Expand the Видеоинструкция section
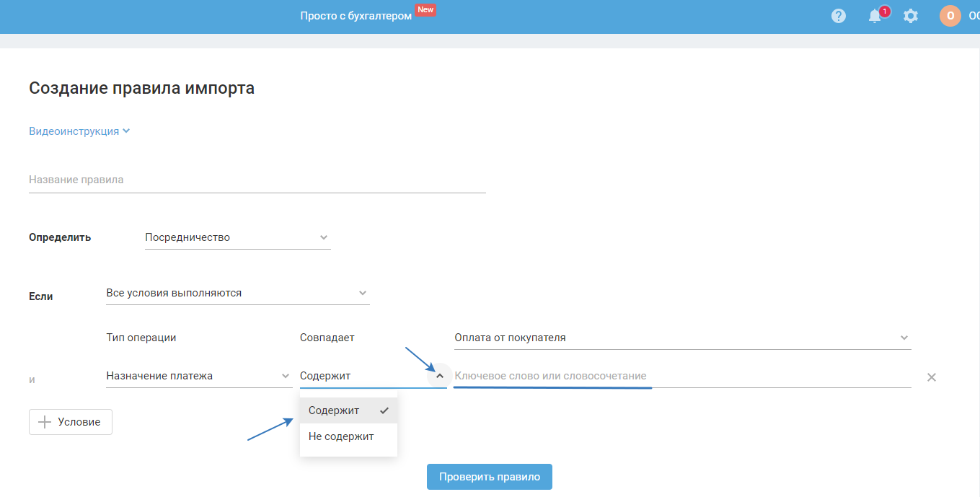Screen dimensions: 980x497 tap(79, 131)
